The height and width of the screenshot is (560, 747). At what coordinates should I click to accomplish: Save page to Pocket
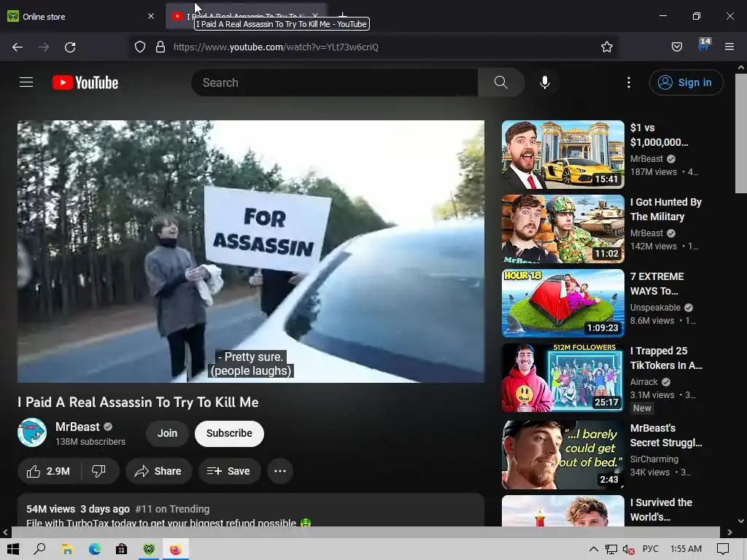[677, 47]
